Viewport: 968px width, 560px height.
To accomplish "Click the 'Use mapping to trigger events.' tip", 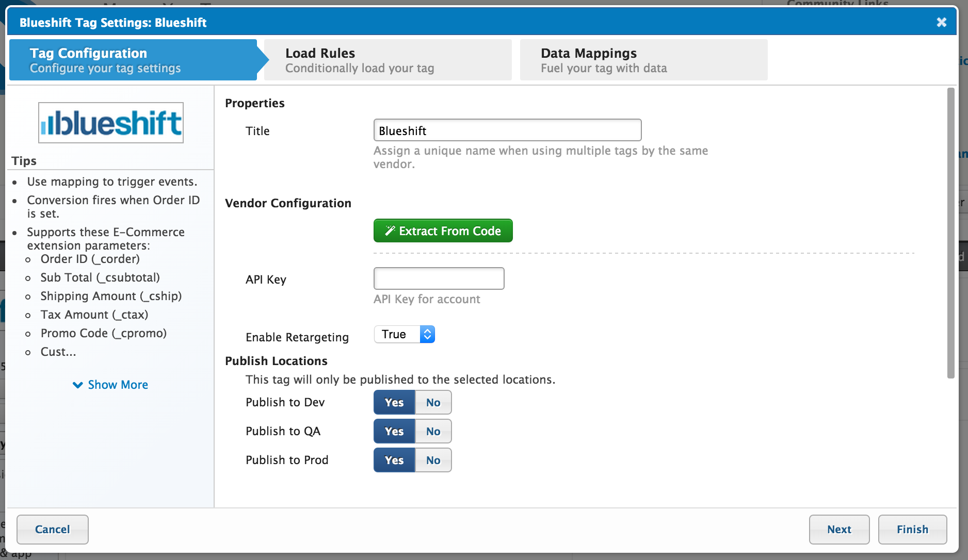I will click(112, 182).
